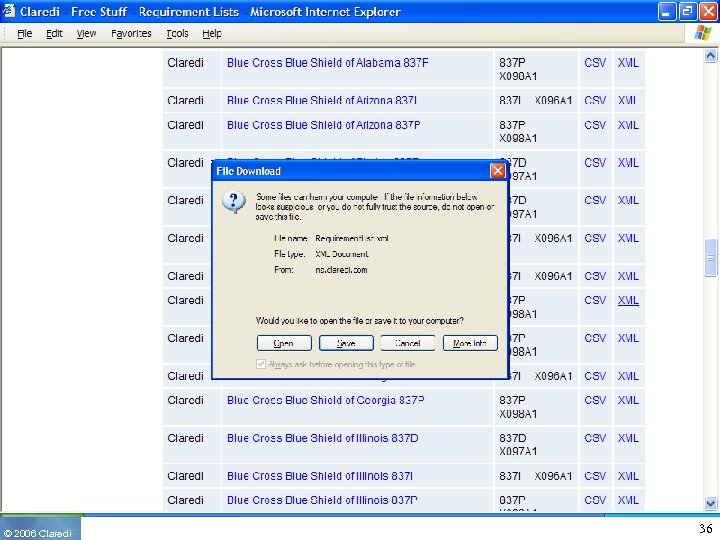720x540 pixels.
Task: Click the underlined XML link
Action: tap(628, 300)
